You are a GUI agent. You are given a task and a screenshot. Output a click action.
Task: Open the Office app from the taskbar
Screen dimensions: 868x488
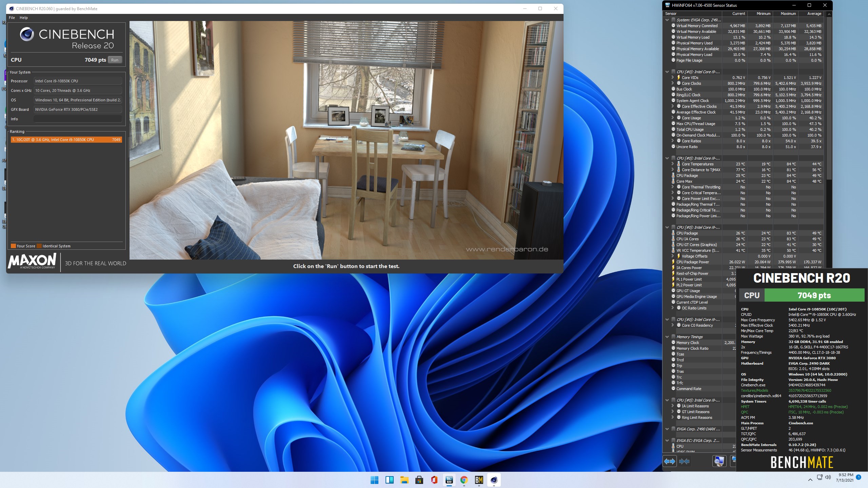click(x=434, y=480)
